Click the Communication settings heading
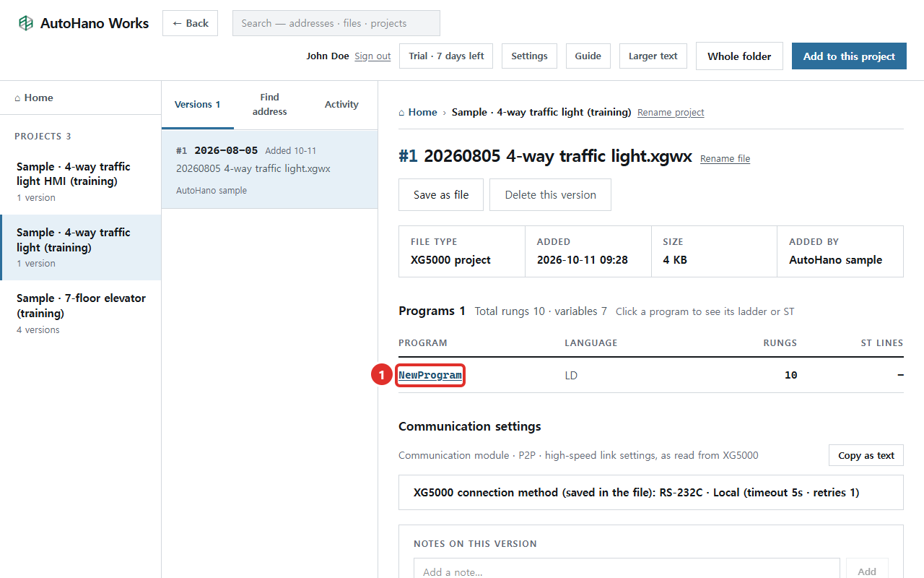924x578 pixels. click(x=470, y=426)
